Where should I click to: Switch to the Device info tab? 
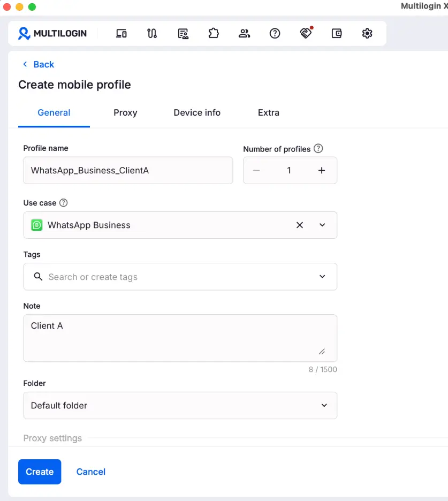pyautogui.click(x=197, y=113)
